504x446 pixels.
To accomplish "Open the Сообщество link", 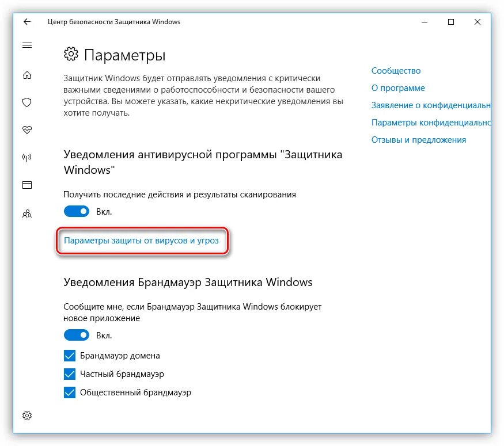I will click(396, 71).
